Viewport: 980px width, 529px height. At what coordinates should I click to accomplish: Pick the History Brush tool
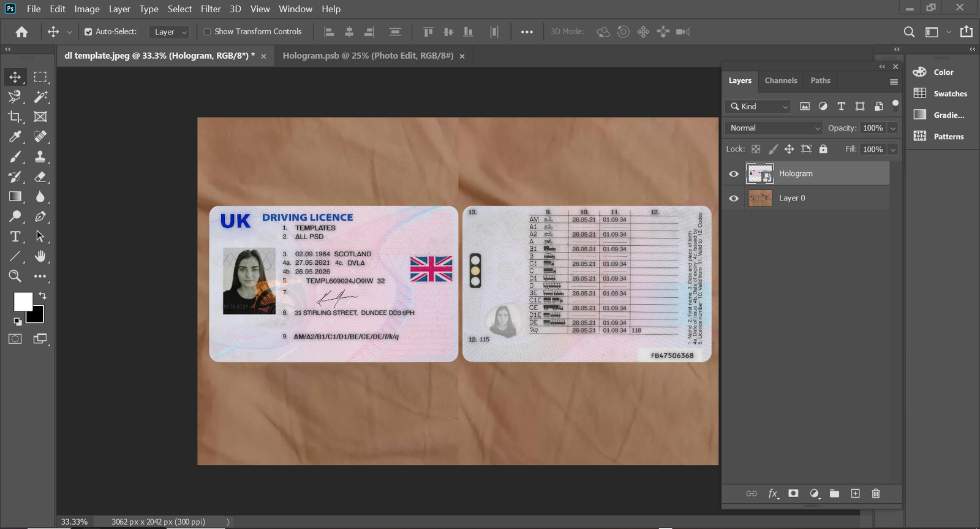[15, 177]
